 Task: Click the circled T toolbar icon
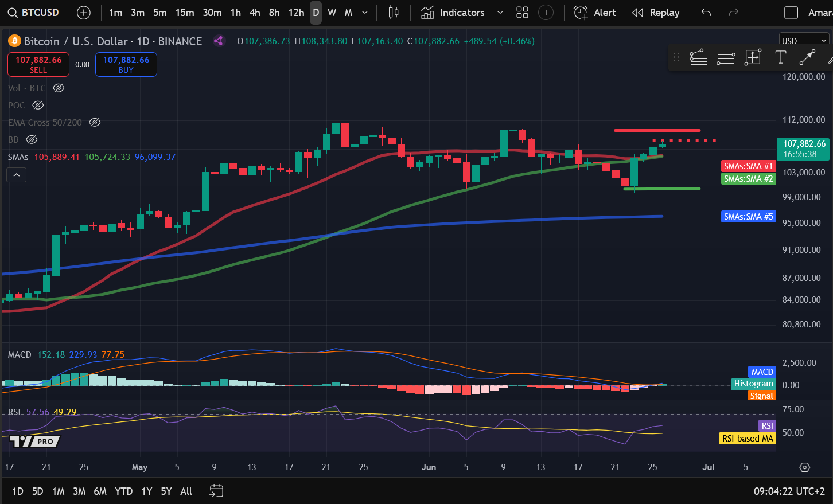click(x=546, y=13)
